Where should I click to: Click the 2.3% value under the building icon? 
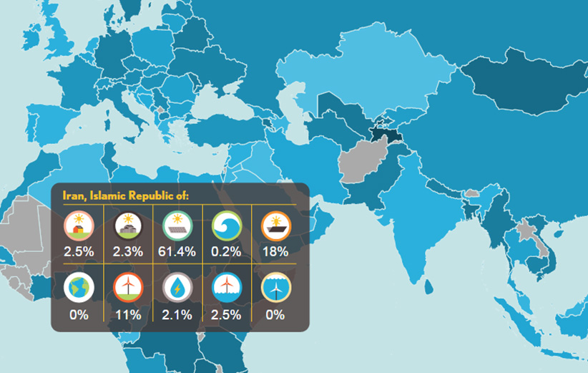128,252
